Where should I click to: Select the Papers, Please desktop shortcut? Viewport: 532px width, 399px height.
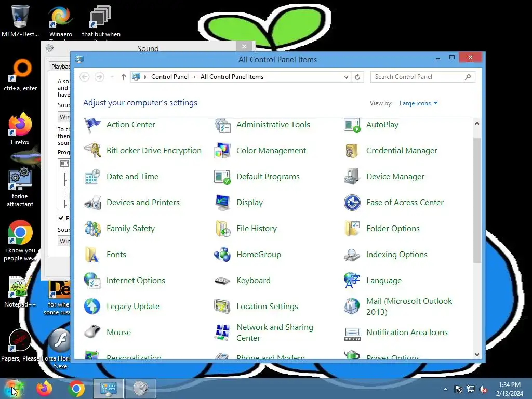pos(20,345)
